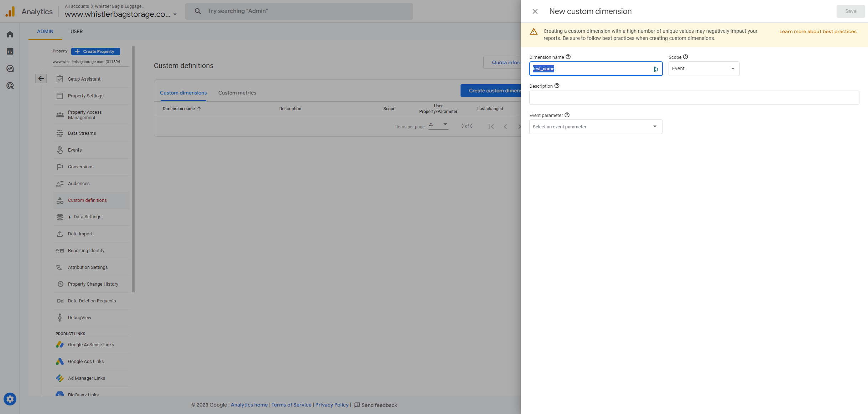Click the Admin gear icon at bottom left

pyautogui.click(x=10, y=399)
